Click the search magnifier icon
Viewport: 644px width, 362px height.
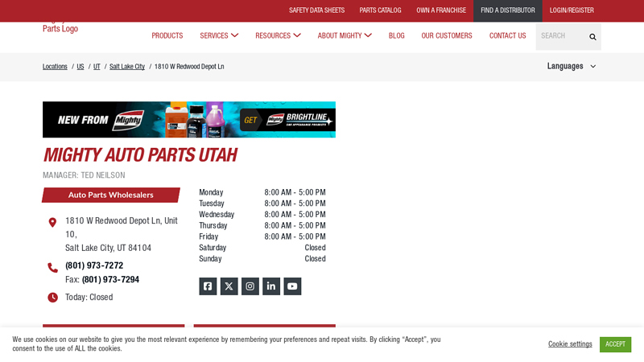coord(592,36)
